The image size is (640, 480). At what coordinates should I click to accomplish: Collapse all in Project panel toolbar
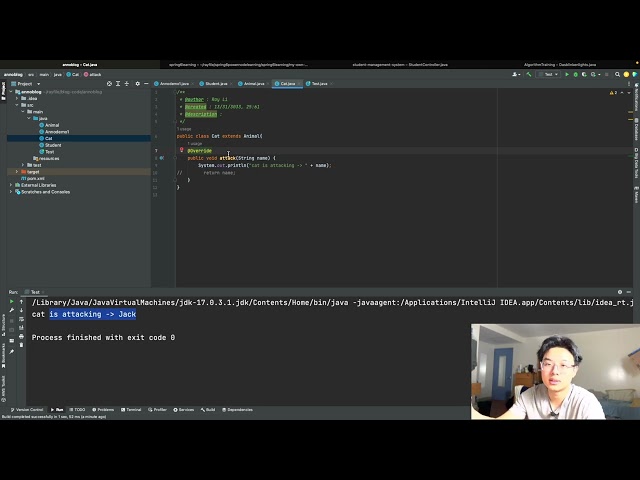click(127, 84)
